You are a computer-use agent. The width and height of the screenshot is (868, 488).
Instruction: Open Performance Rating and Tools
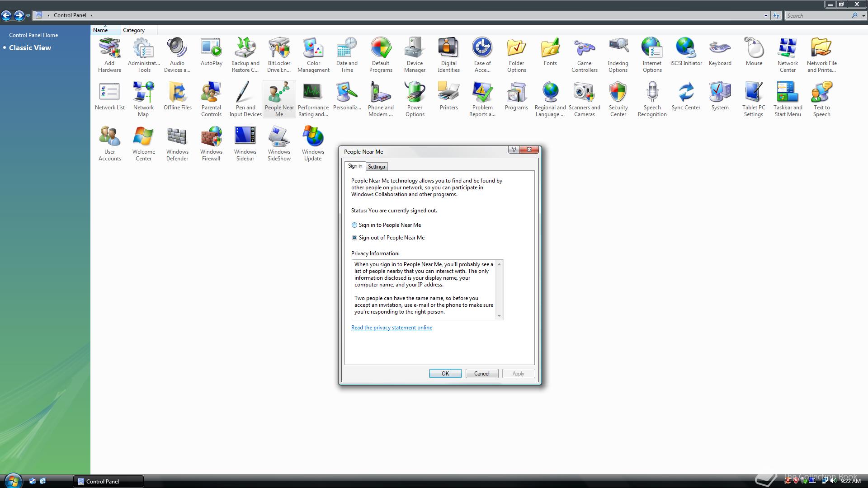coord(313,99)
